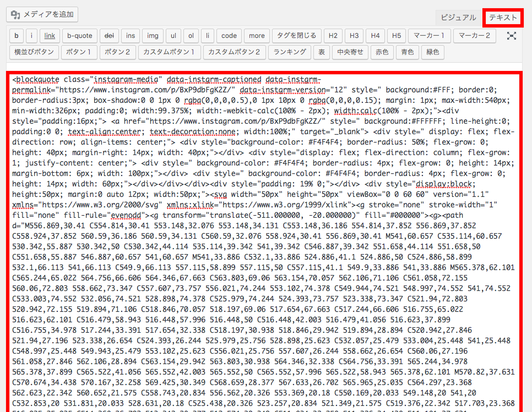The width and height of the screenshot is (532, 412).
Task: Insert italic tag with i button
Action: click(31, 36)
